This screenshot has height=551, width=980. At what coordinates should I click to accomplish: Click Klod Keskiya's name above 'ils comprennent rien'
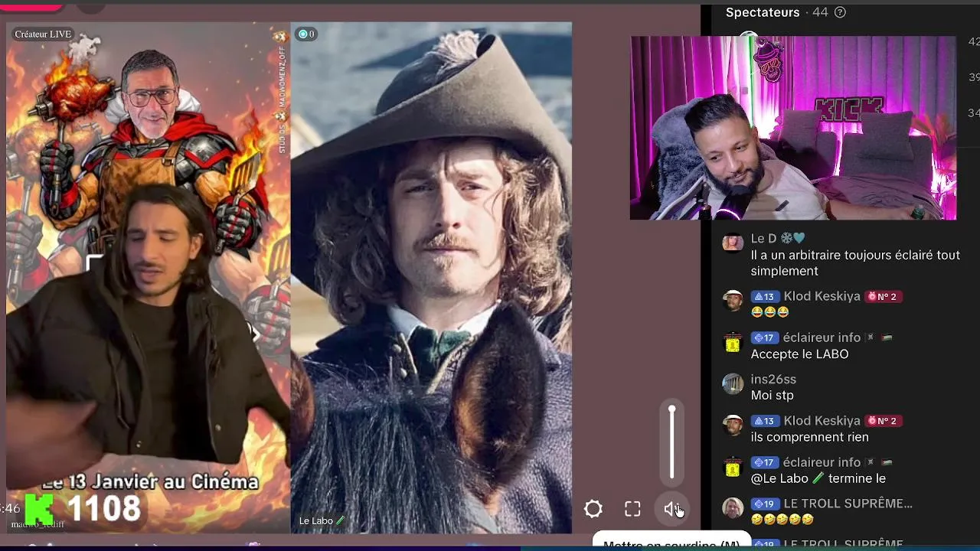point(822,421)
